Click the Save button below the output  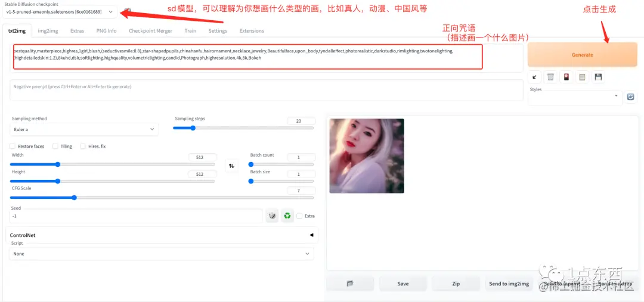[x=403, y=284]
